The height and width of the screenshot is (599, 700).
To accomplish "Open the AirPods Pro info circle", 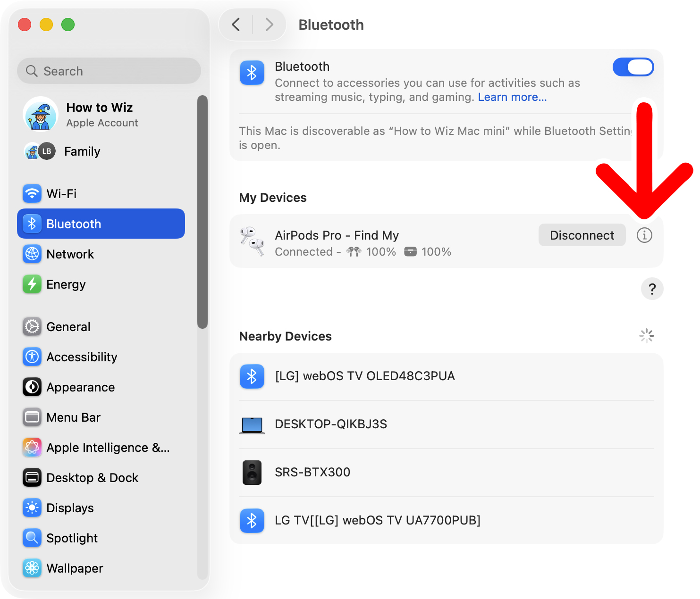I will (x=645, y=235).
